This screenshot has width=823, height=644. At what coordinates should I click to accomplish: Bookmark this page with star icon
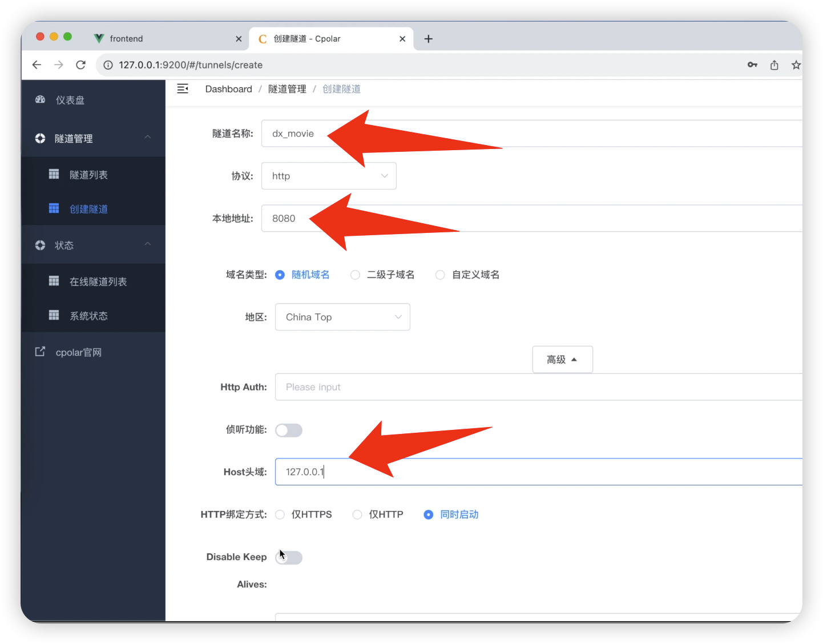tap(796, 65)
